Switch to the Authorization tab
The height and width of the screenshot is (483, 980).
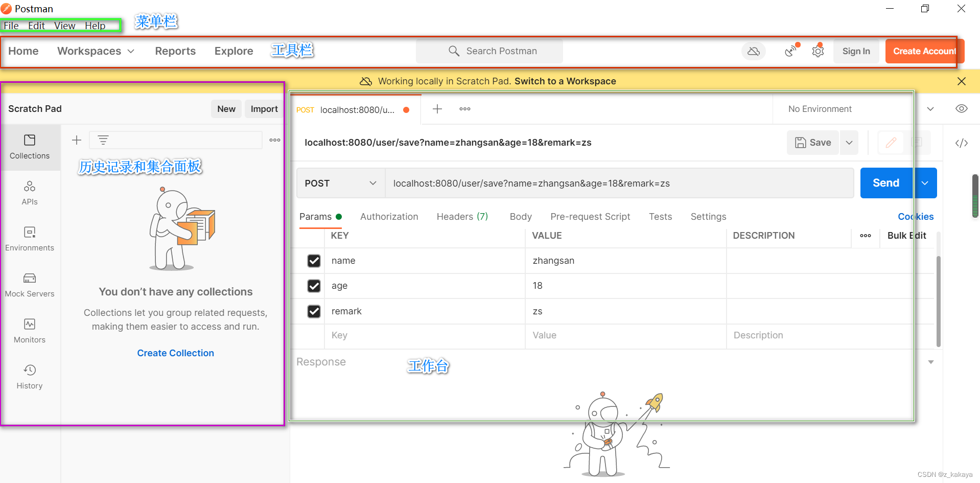[x=389, y=217]
